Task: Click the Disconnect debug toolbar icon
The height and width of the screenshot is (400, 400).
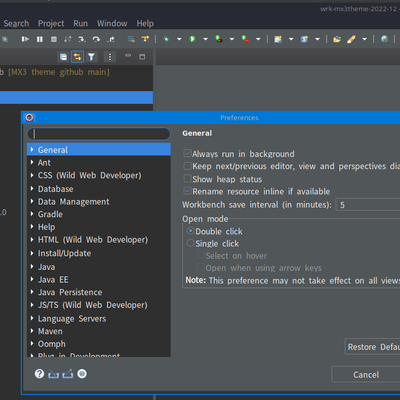Action: pos(68,39)
